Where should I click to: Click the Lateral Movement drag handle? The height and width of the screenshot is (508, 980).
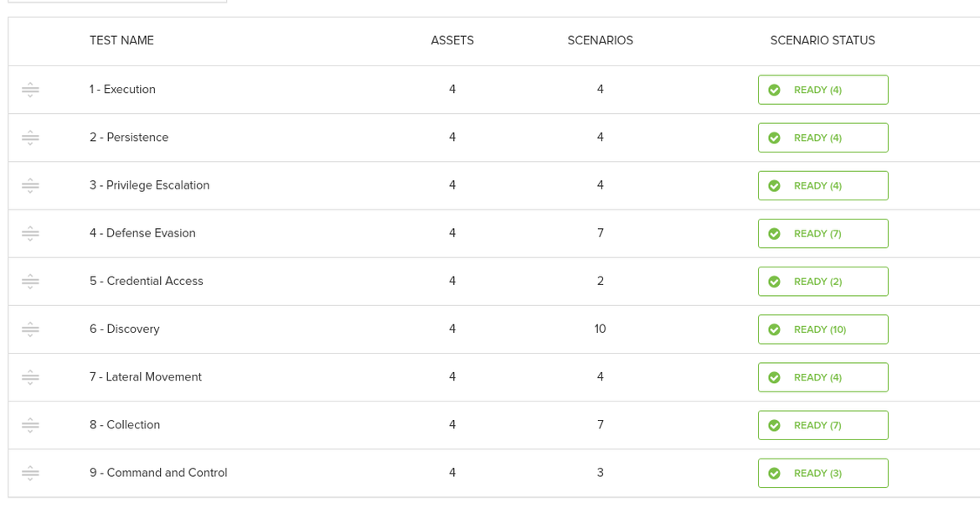30,377
